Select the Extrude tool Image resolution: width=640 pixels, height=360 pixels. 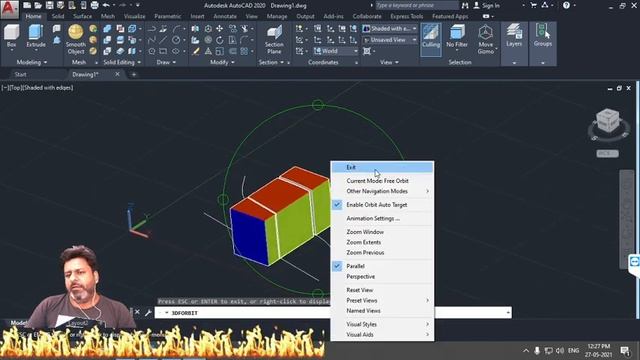(x=36, y=36)
